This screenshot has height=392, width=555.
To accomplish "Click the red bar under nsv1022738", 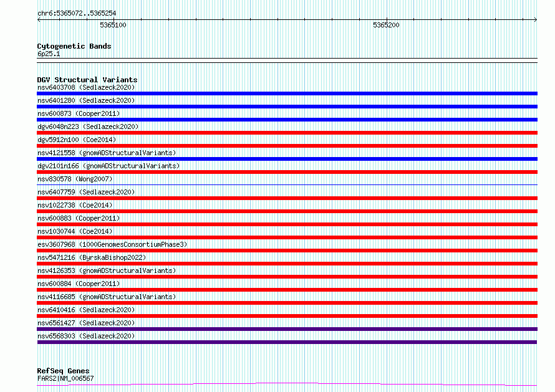I will (x=287, y=211).
